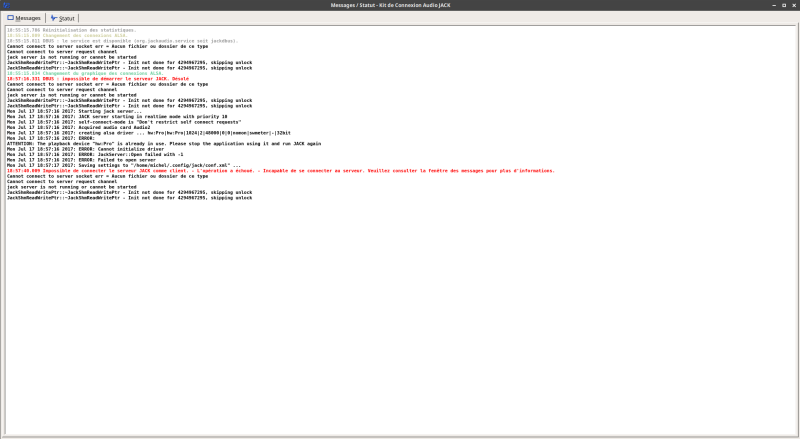800x439 pixels.
Task: Select "ATTENTION: The playback device" warning line
Action: [x=164, y=144]
